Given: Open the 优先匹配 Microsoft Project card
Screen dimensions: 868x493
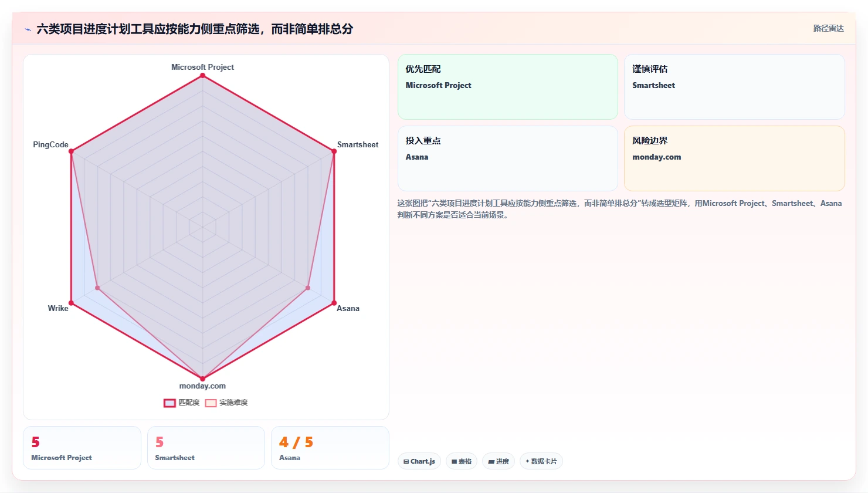Looking at the screenshot, I should [508, 87].
